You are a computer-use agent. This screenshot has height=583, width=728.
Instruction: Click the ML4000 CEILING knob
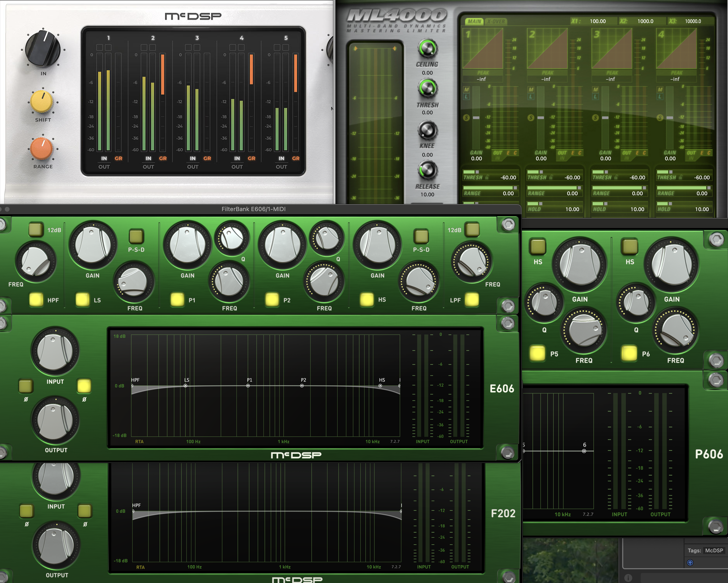427,49
